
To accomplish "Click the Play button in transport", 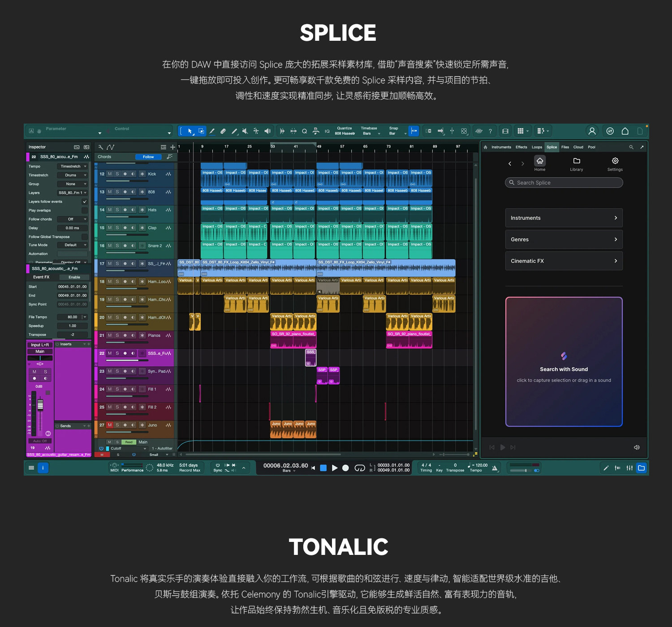I will (335, 468).
